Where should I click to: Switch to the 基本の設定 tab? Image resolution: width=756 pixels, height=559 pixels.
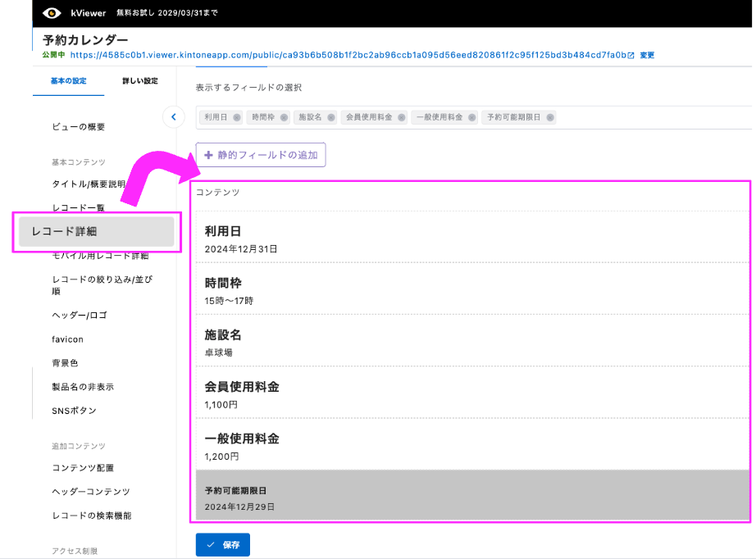pyautogui.click(x=68, y=81)
